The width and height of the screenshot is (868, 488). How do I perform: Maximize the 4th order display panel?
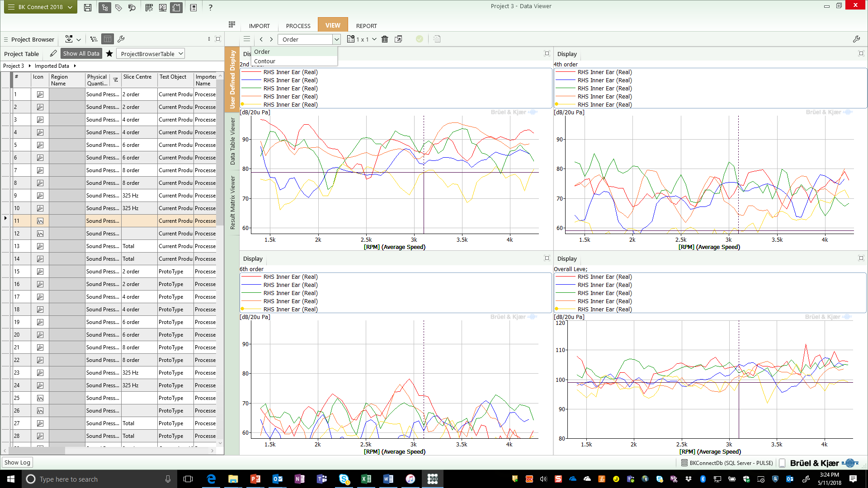click(x=861, y=53)
